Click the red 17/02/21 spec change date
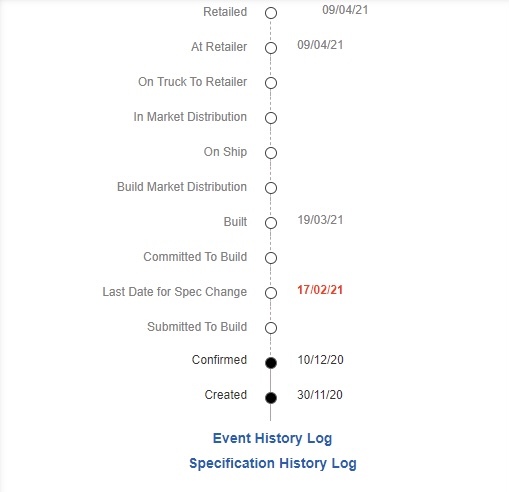The image size is (509, 492). coord(320,290)
